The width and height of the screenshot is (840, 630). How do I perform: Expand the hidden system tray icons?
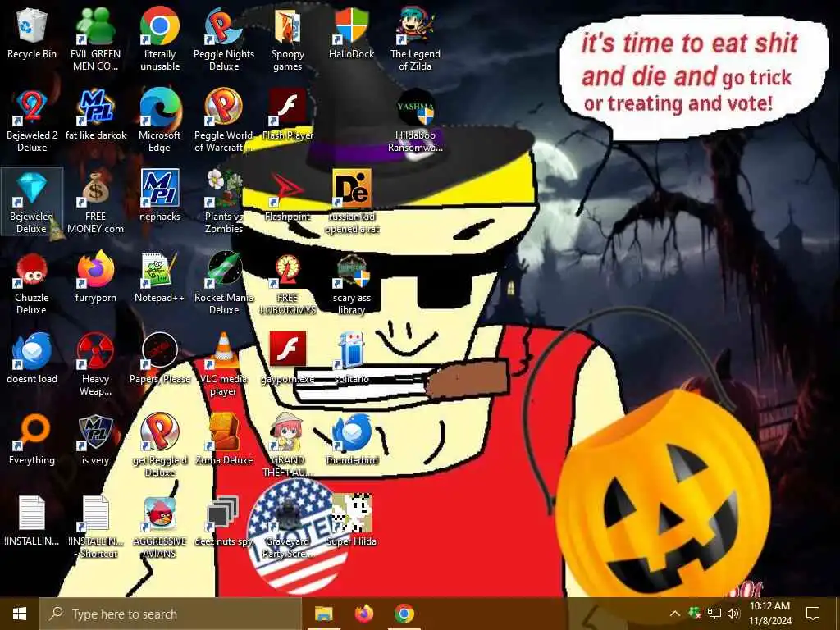[675, 614]
